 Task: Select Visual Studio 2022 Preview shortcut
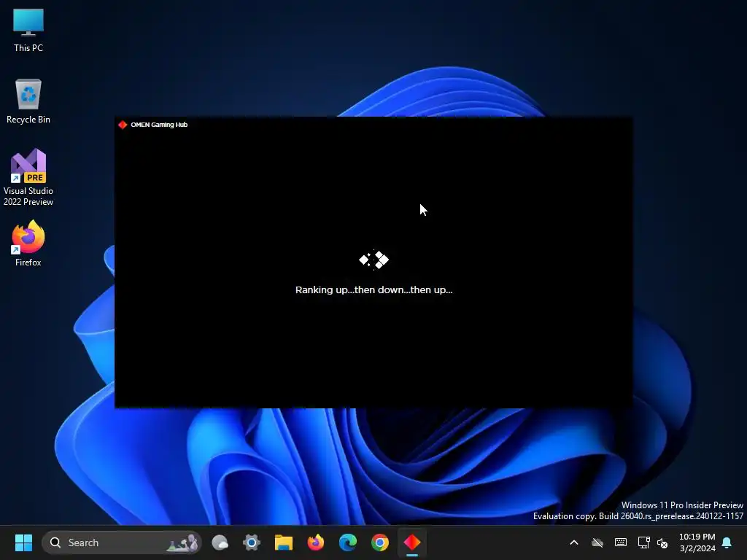[28, 177]
